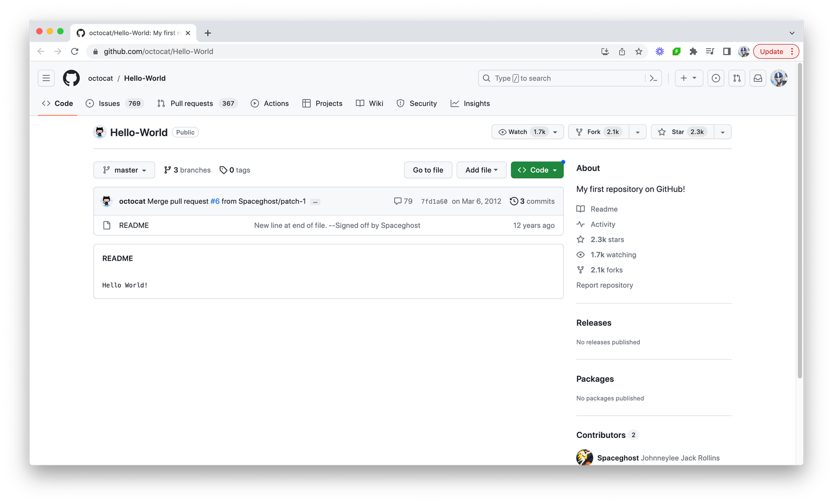Open pull request #6 link
The width and height of the screenshot is (833, 504).
(215, 201)
